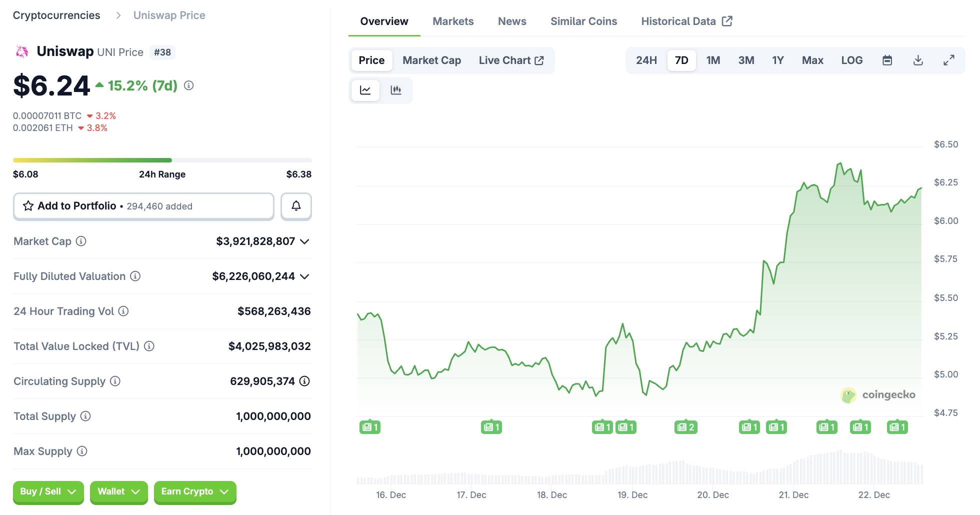Click Add to Portfolio button
Viewport: 980px width, 515px height.
pyautogui.click(x=143, y=206)
